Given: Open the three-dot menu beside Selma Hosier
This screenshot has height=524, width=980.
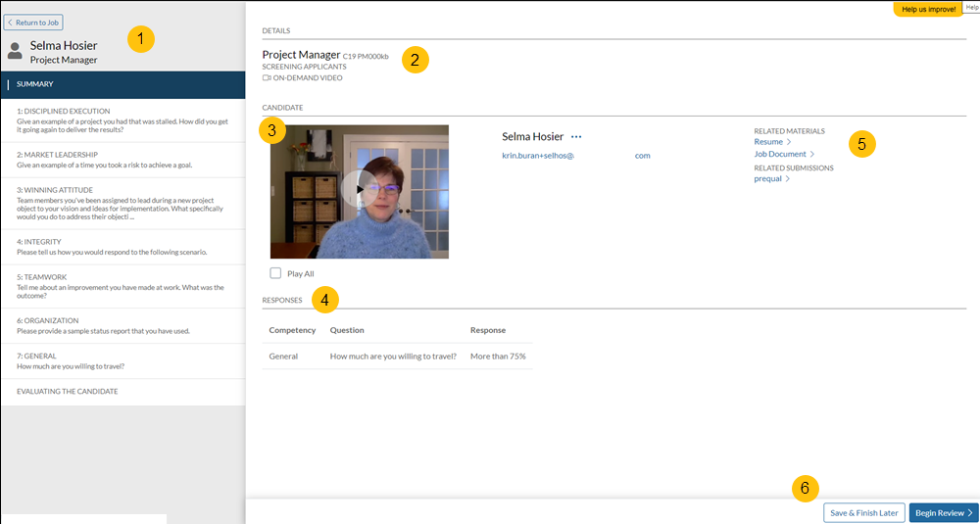Looking at the screenshot, I should [576, 137].
